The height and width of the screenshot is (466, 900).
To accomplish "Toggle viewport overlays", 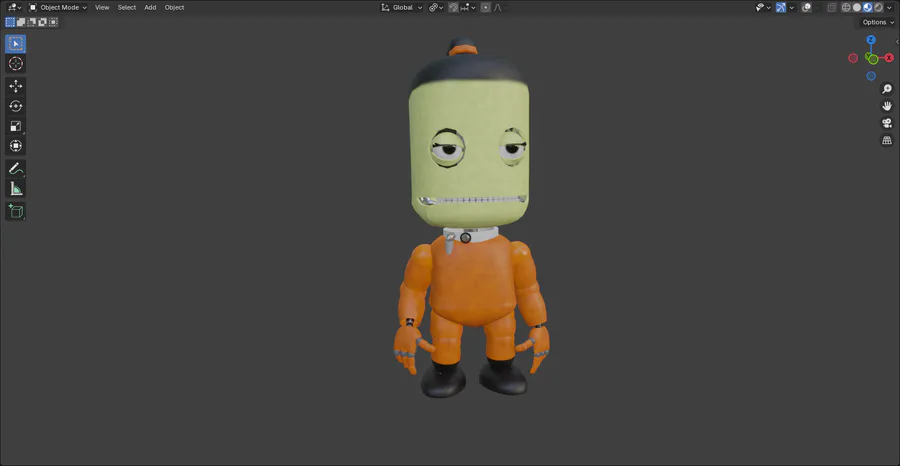I will (x=806, y=7).
